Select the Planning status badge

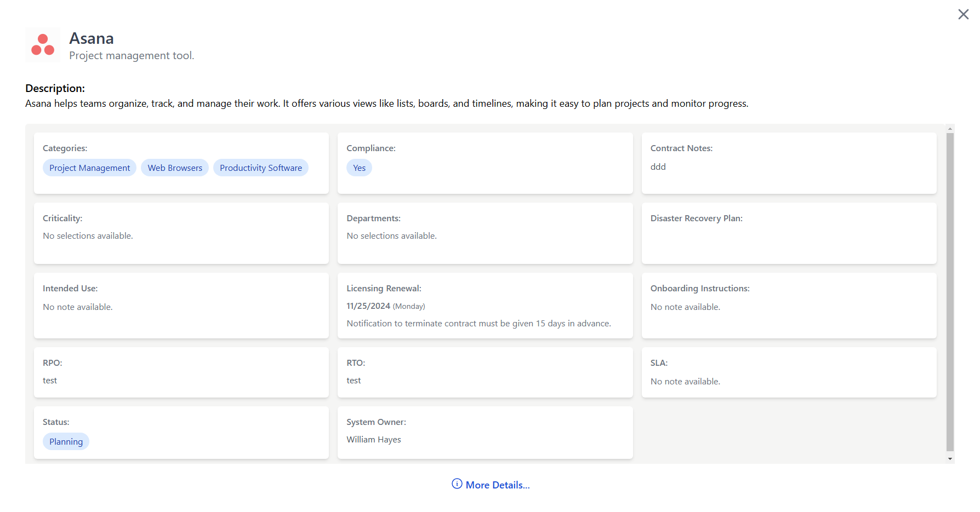pyautogui.click(x=66, y=442)
